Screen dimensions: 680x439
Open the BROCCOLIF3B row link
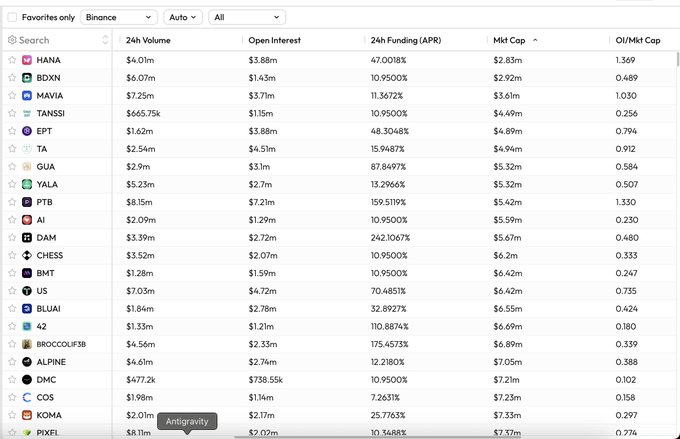(61, 344)
